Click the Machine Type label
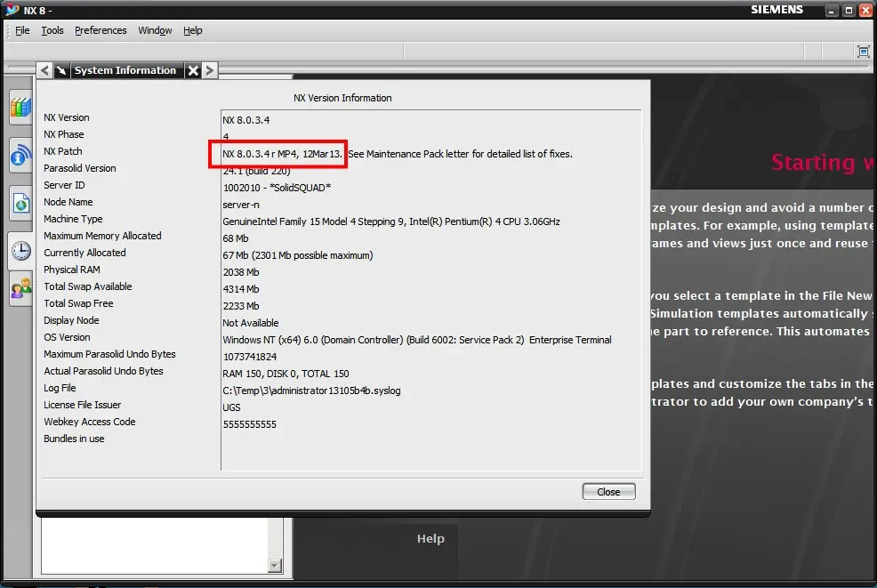This screenshot has height=588, width=877. [x=73, y=219]
